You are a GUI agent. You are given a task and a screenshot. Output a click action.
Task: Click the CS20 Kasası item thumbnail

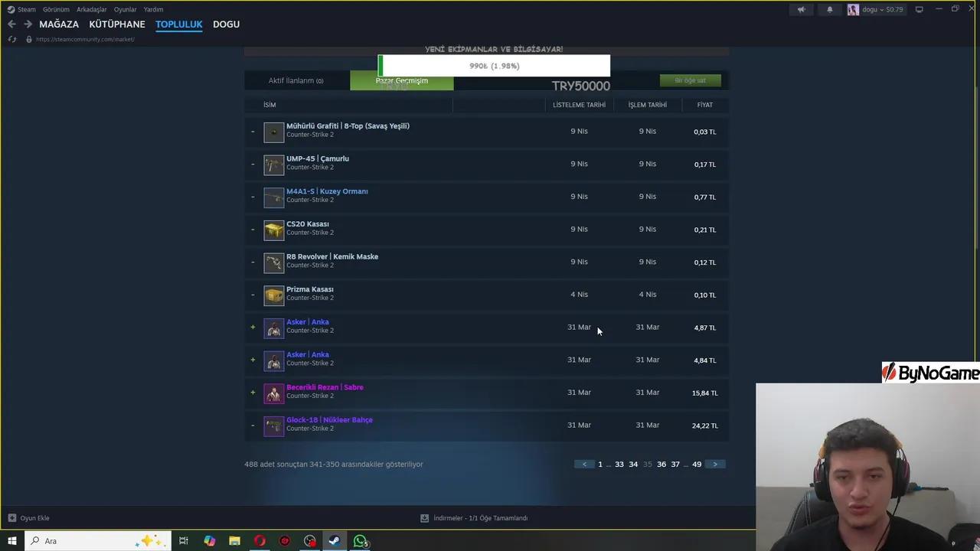point(273,229)
